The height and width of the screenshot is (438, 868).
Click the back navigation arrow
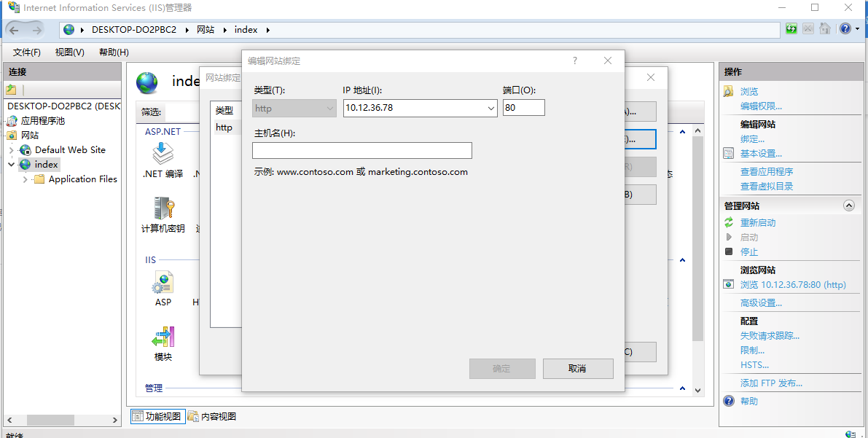[x=12, y=28]
